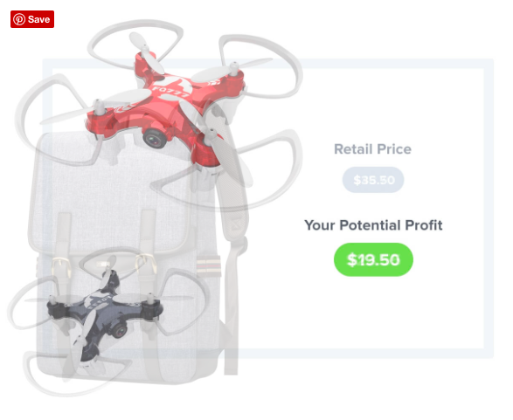
Task: Click the backpack's front flap
Action: (109, 193)
